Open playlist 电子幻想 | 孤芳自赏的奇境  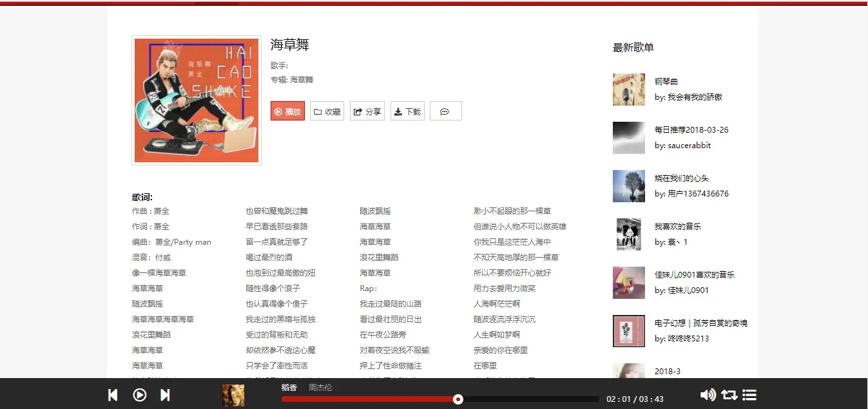[701, 323]
